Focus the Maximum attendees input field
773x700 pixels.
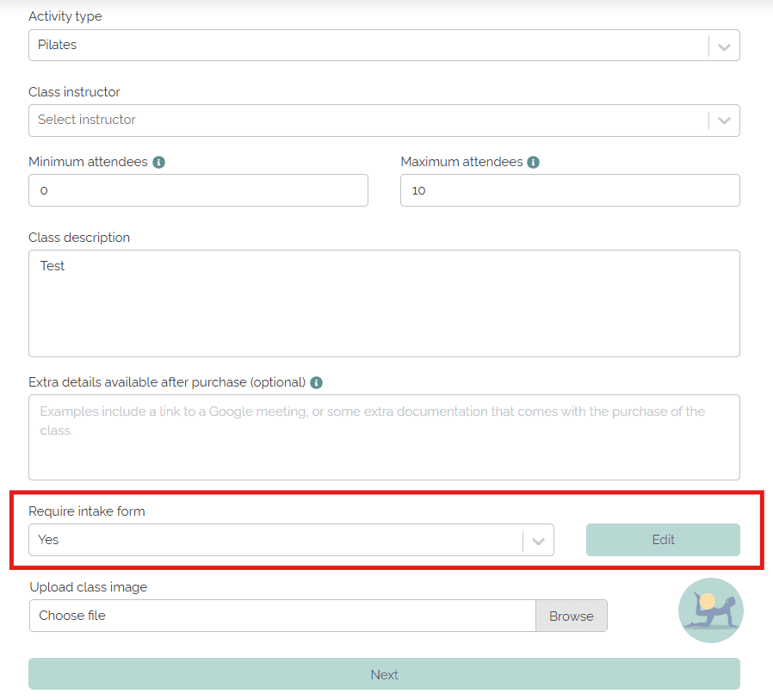point(570,190)
